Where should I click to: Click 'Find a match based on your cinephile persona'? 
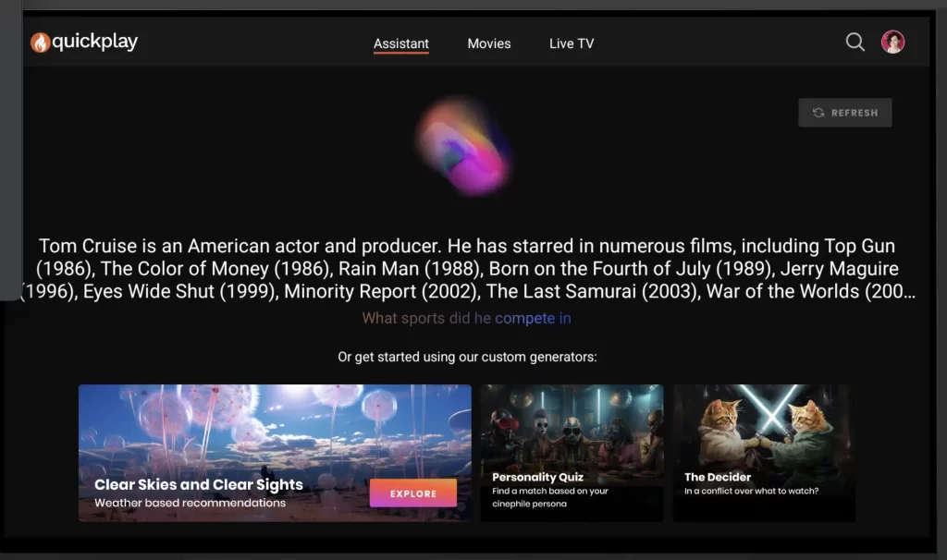549,497
